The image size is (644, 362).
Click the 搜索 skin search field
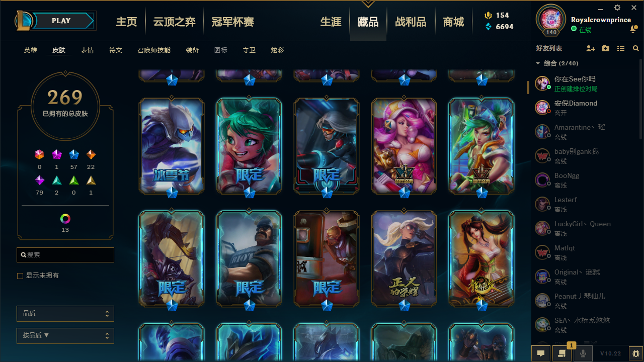pos(65,255)
